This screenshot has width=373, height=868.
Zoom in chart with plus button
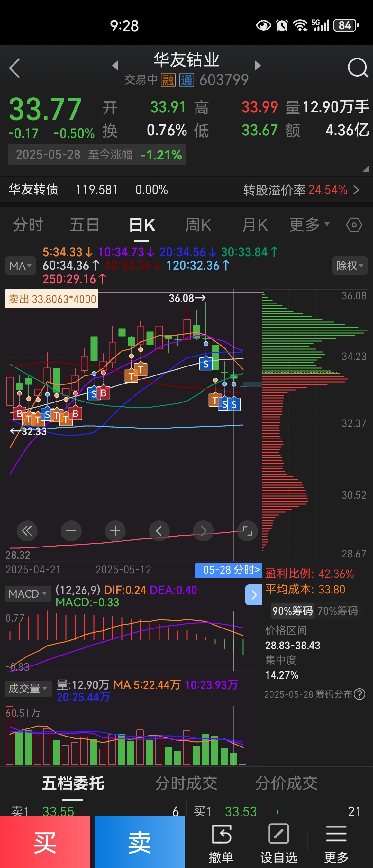click(x=115, y=531)
